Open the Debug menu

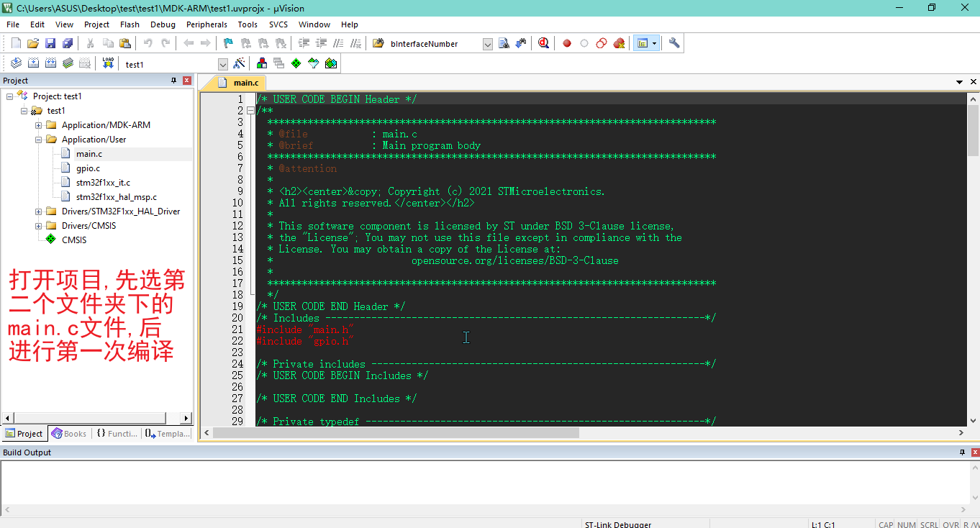[x=163, y=24]
